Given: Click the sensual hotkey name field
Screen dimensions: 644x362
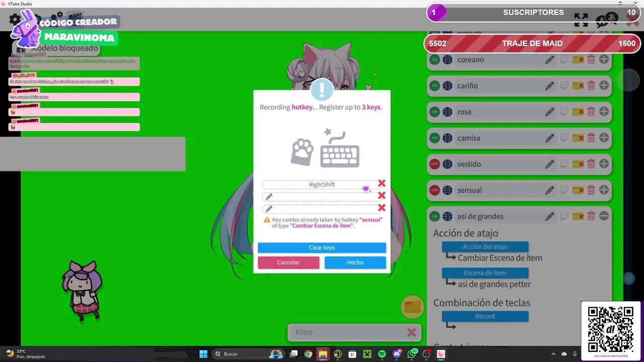Looking at the screenshot, I should (498, 191).
